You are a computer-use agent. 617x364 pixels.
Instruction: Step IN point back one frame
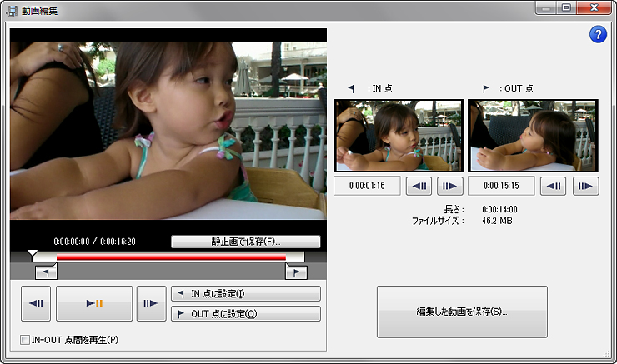[x=419, y=186]
